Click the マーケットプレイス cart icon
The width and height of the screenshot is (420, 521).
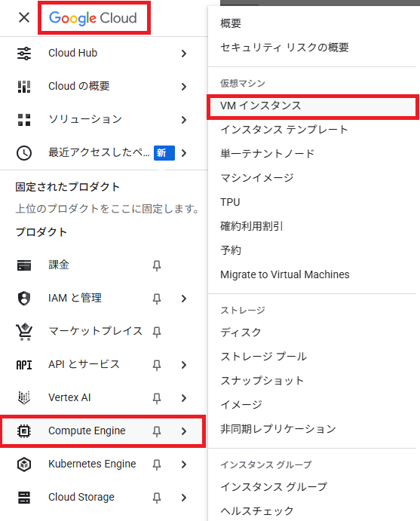[24, 332]
